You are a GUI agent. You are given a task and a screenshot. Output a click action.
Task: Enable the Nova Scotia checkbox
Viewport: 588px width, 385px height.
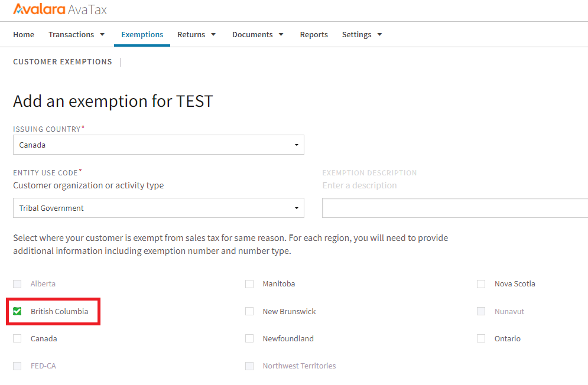coord(481,284)
